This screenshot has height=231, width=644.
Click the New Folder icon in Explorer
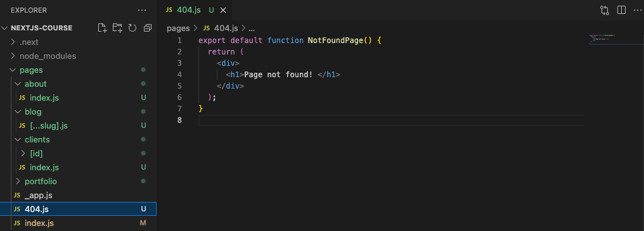coord(117,28)
